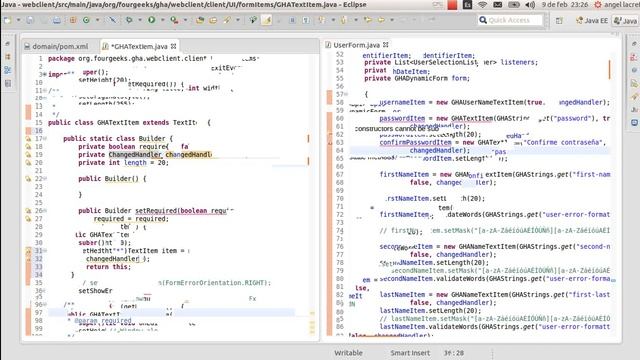Toggle Mark Occurrences highlighter icon
Image resolution: width=640 pixels, height=360 pixels.
[267, 20]
